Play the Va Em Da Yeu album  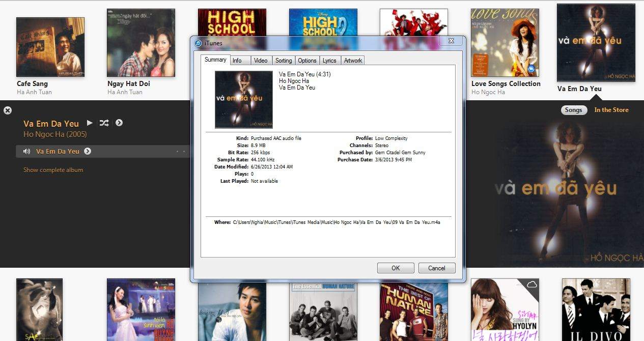pyautogui.click(x=90, y=123)
